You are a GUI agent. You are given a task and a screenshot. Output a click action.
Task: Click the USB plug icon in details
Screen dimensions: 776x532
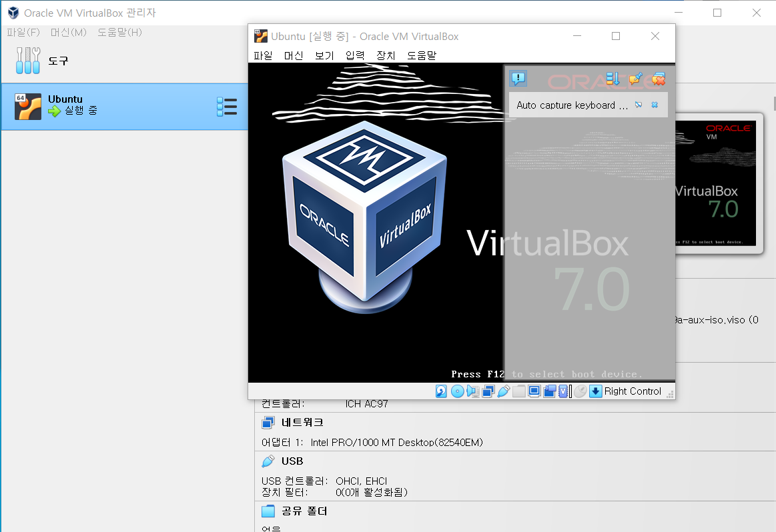pos(268,461)
